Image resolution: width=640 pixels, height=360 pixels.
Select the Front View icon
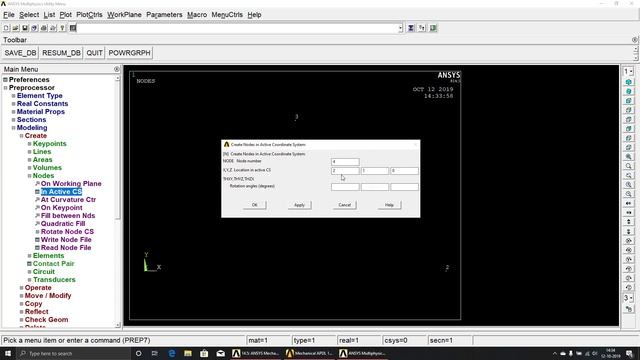pos(629,101)
